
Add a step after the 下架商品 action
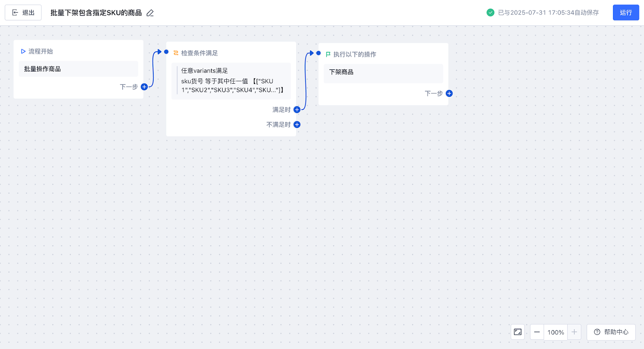[449, 94]
